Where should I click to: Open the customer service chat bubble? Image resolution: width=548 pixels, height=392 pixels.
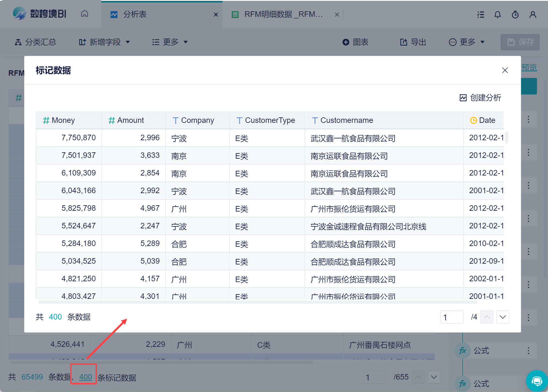click(x=536, y=381)
